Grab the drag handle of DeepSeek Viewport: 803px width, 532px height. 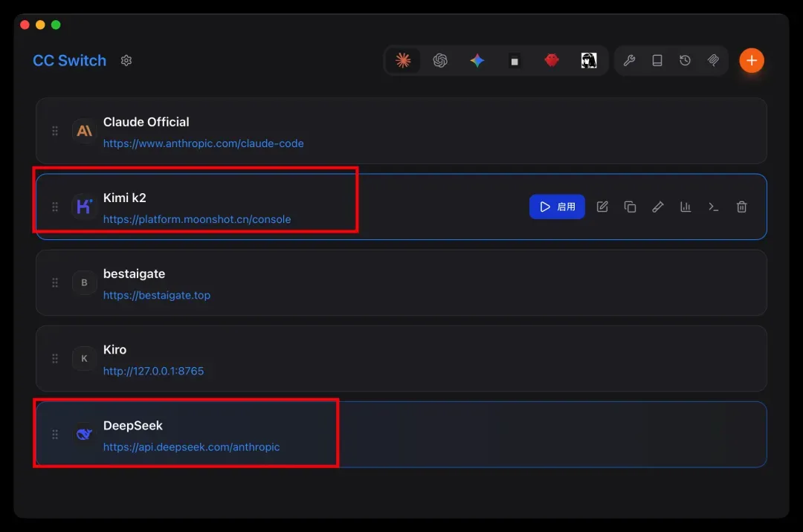click(x=55, y=435)
